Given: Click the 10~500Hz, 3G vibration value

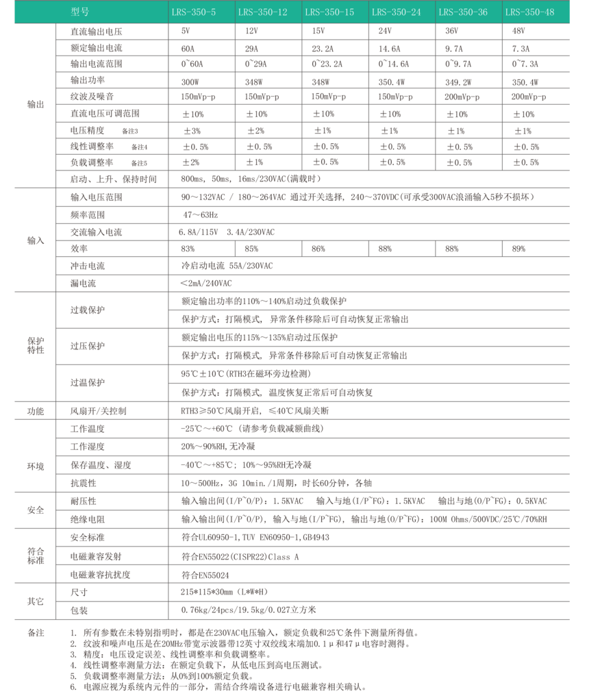Looking at the screenshot, I should point(277,483).
